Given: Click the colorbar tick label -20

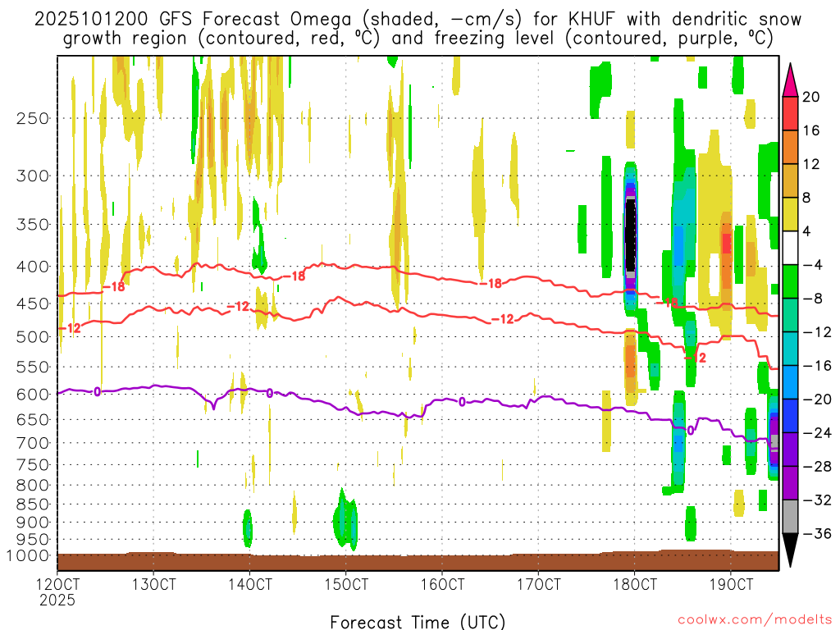Looking at the screenshot, I should click(817, 399).
